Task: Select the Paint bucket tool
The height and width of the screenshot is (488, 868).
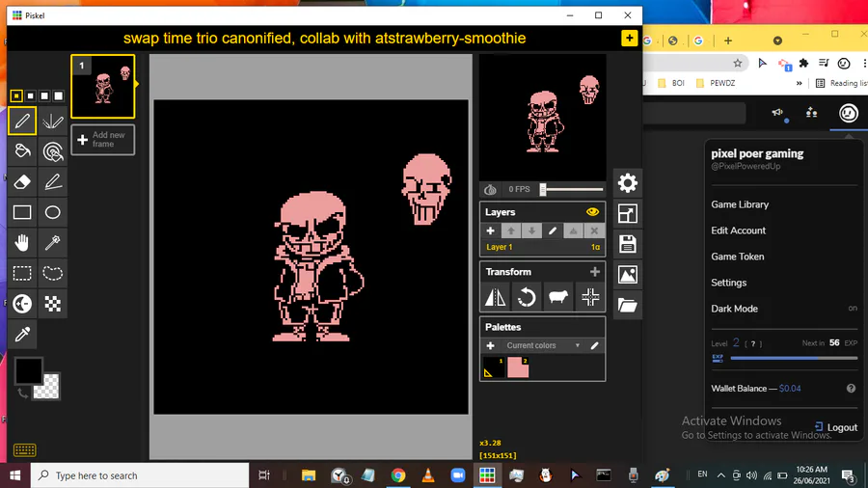Action: [x=22, y=151]
